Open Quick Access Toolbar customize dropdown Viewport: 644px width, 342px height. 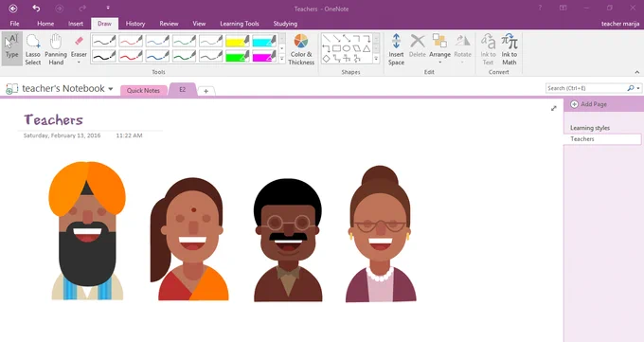click(108, 8)
